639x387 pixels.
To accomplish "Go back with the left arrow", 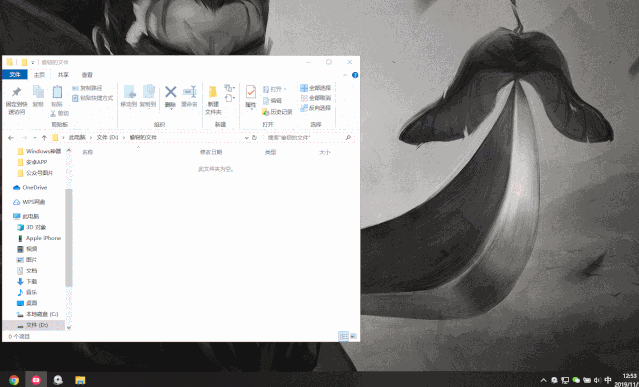I will coord(11,138).
